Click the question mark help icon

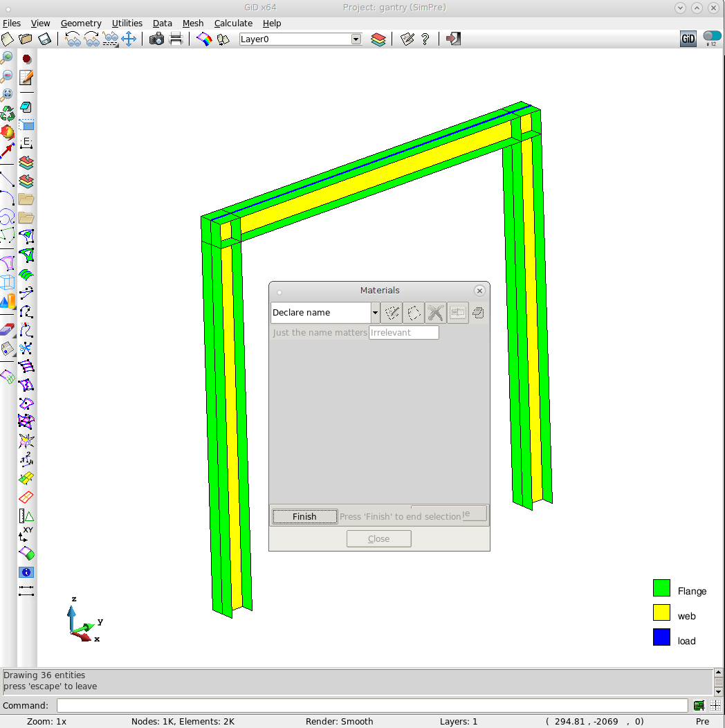coord(425,39)
